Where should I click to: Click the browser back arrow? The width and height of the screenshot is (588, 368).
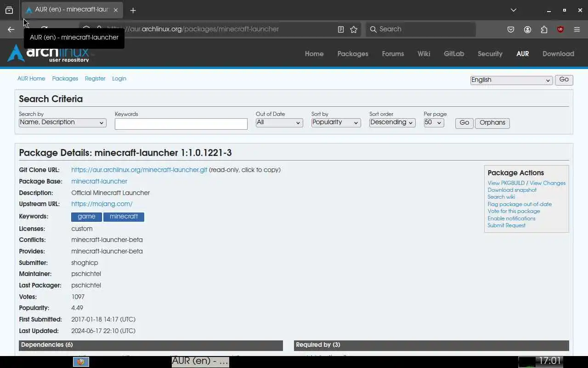click(x=11, y=29)
